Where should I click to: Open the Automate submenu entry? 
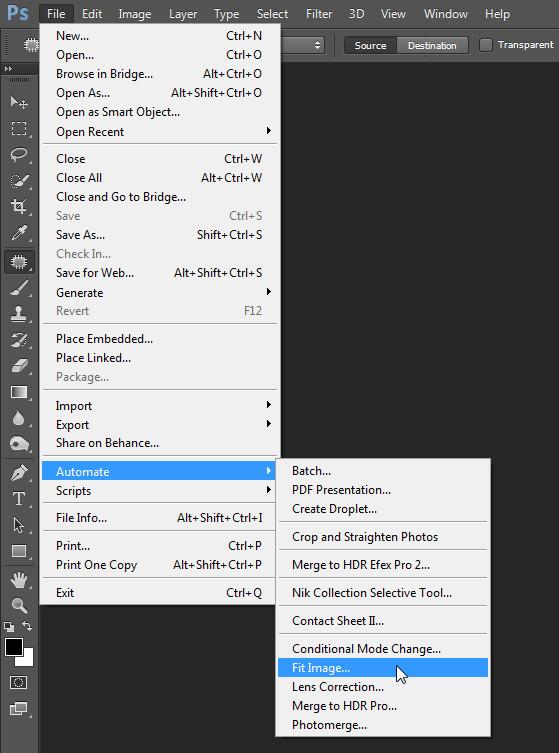pyautogui.click(x=159, y=471)
